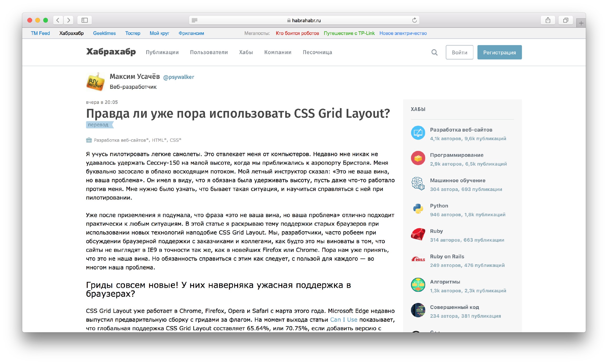Go forward with Safari's forward arrow
Screen dimensions: 608x364
point(69,20)
